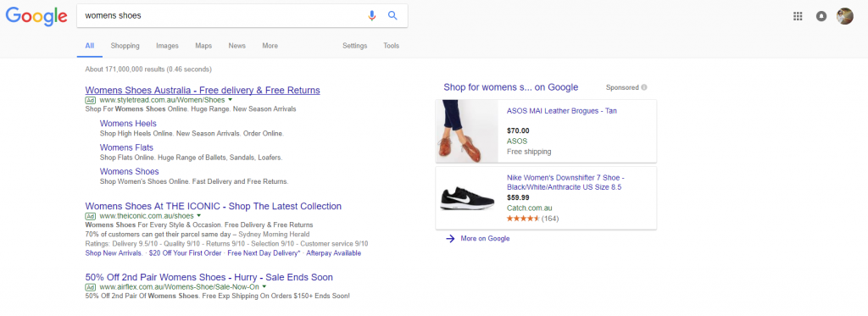The width and height of the screenshot is (868, 316).
Task: Open the Tools options
Action: point(392,46)
